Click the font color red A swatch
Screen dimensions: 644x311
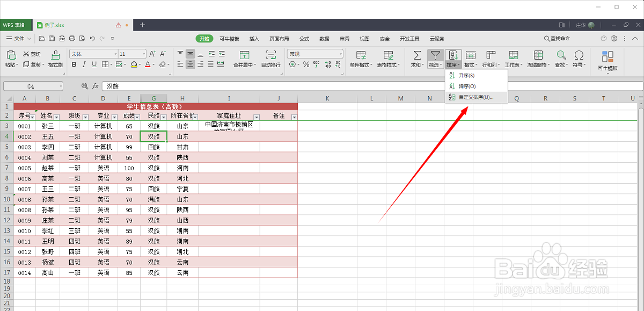(148, 64)
